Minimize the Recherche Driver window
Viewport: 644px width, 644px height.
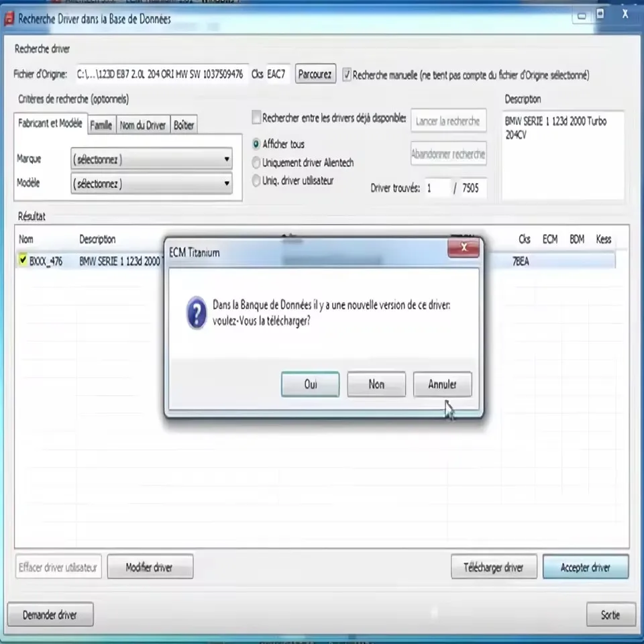click(x=582, y=16)
